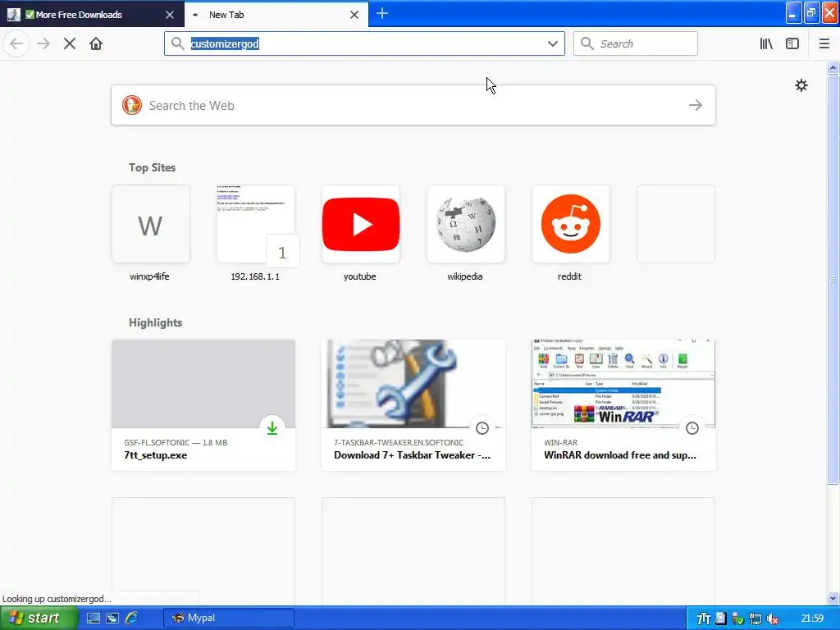Stop loading the page
The height and width of the screenshot is (630, 840).
coord(70,43)
